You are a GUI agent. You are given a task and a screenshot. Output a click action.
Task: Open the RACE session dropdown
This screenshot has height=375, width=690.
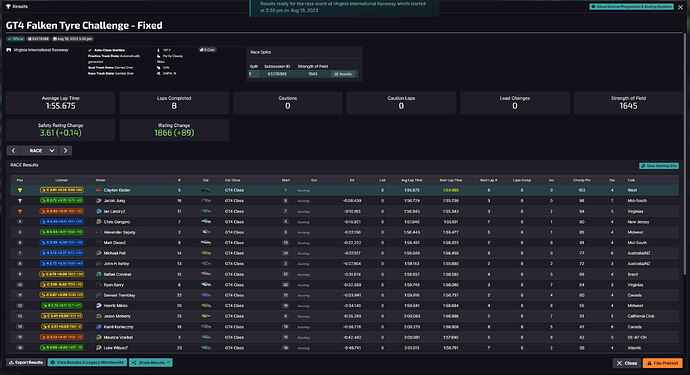[x=40, y=151]
